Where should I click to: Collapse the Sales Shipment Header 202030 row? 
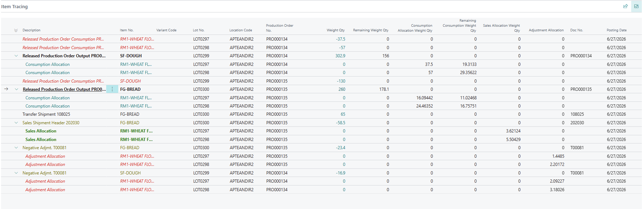16,123
